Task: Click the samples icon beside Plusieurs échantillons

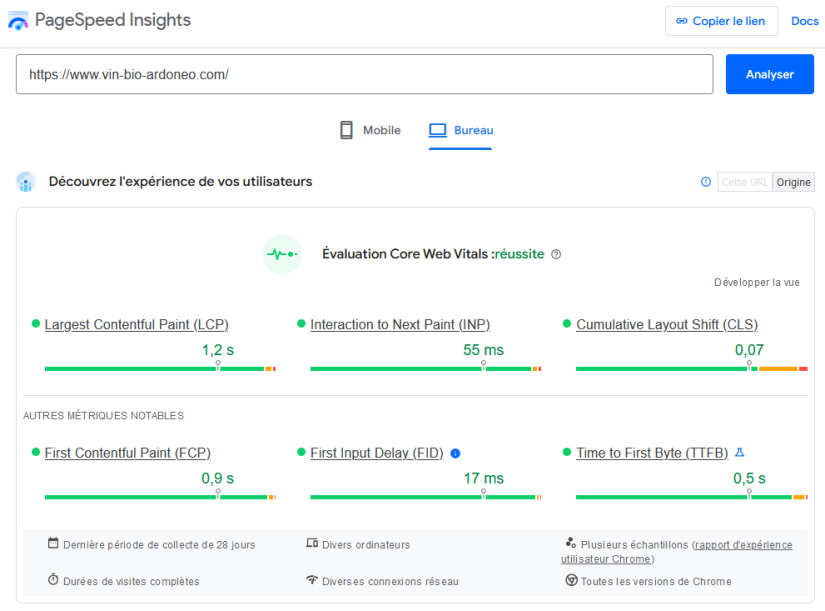Action: 571,543
